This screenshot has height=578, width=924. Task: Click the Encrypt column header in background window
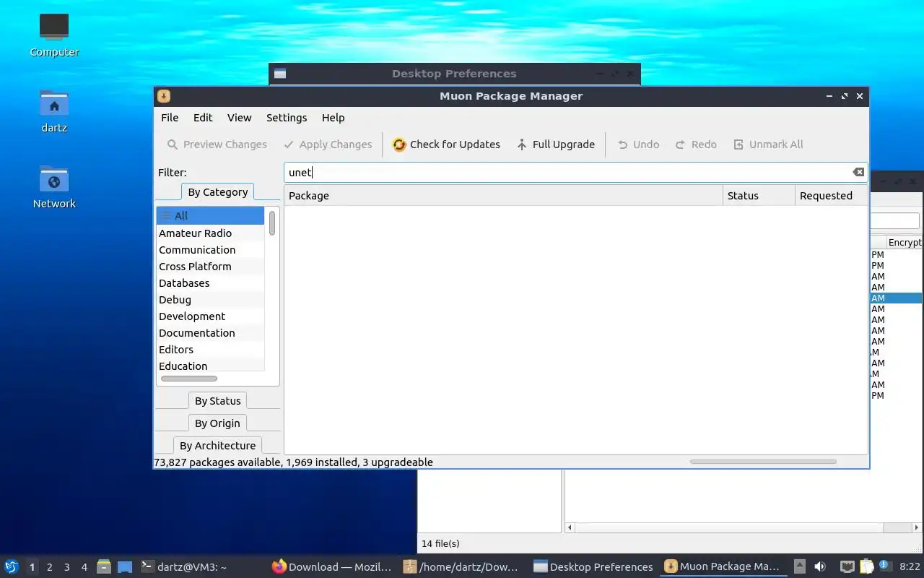pyautogui.click(x=905, y=243)
